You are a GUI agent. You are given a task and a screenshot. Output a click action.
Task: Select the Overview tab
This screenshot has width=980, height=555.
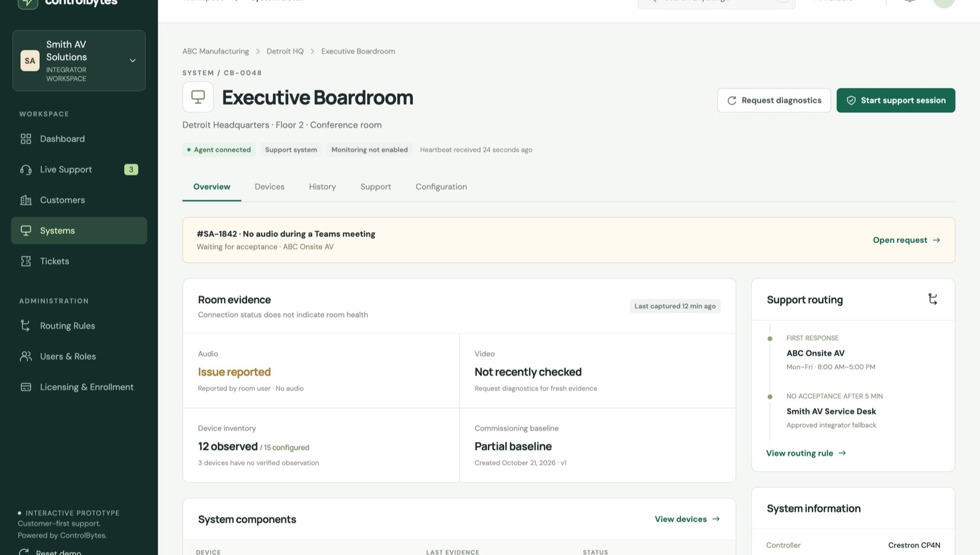pos(212,187)
